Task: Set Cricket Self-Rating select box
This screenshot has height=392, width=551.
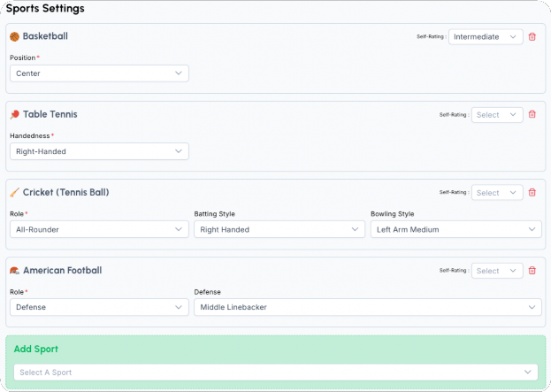Action: click(496, 193)
